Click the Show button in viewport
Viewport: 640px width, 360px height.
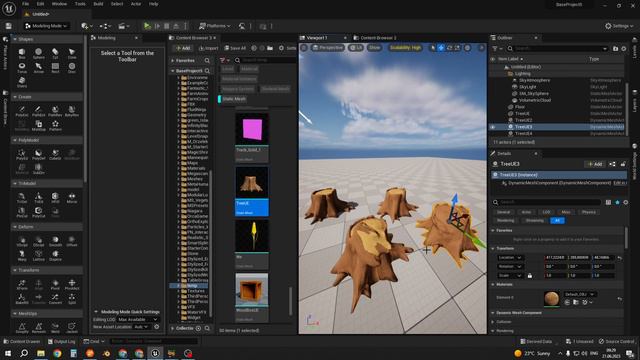pyautogui.click(x=374, y=48)
